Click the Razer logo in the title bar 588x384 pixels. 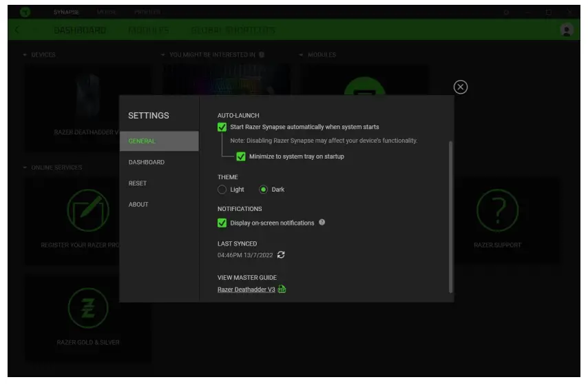point(25,12)
